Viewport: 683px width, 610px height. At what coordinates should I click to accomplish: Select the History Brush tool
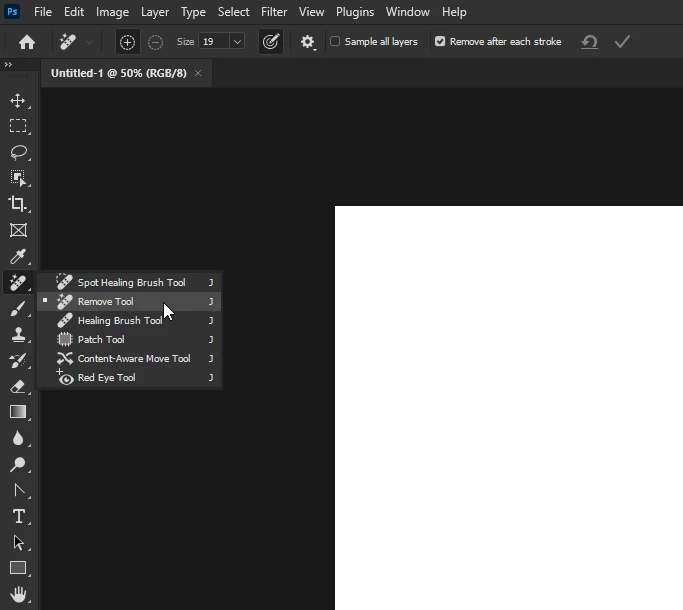coord(18,360)
